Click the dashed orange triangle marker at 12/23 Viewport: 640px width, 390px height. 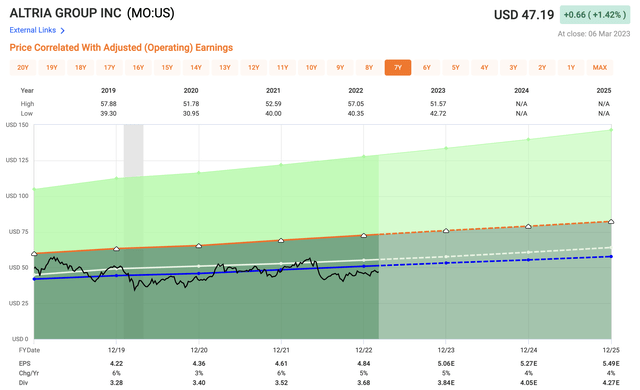pos(446,230)
